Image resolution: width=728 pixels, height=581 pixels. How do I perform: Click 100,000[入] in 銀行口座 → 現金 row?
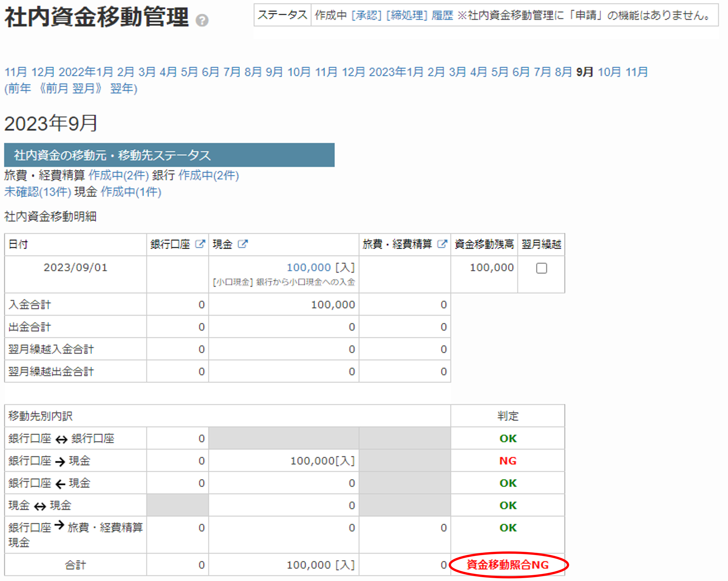pos(323,461)
